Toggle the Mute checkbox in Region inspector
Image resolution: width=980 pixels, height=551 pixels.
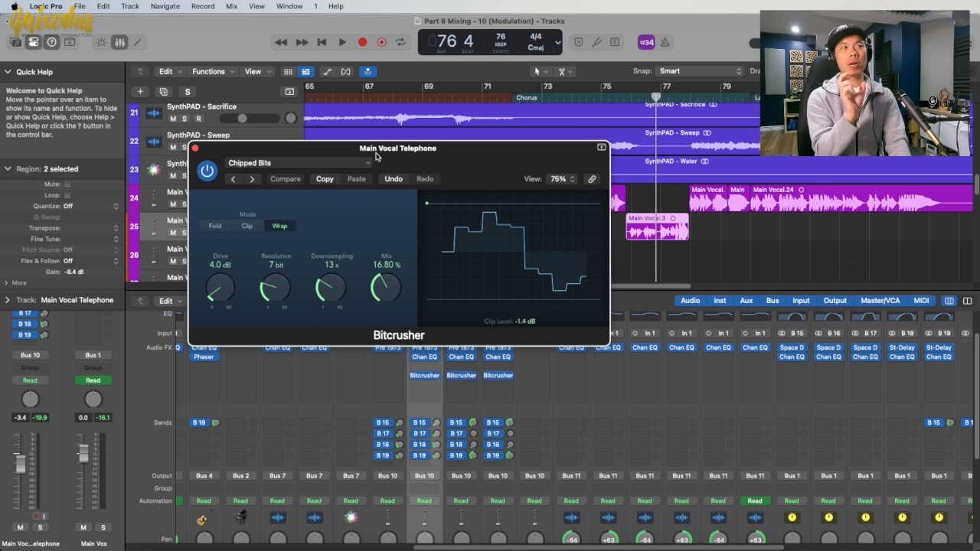pos(67,184)
